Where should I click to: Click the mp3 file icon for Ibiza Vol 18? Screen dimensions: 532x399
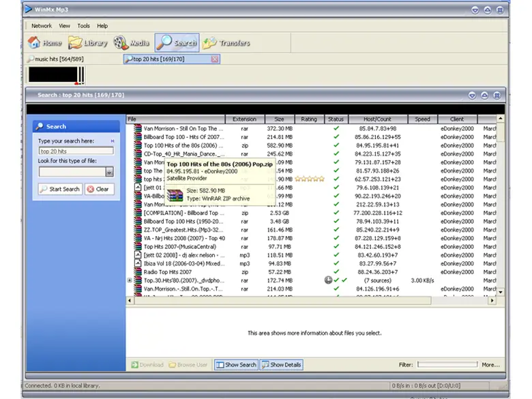coord(138,263)
